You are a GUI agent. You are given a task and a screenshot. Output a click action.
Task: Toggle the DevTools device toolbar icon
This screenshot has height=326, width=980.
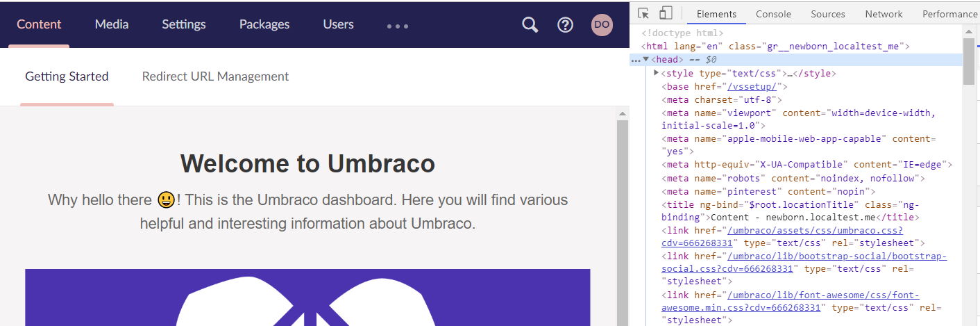coord(666,14)
